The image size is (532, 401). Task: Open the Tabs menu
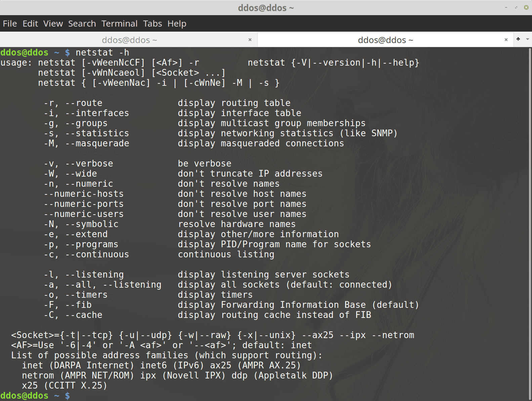tap(153, 24)
